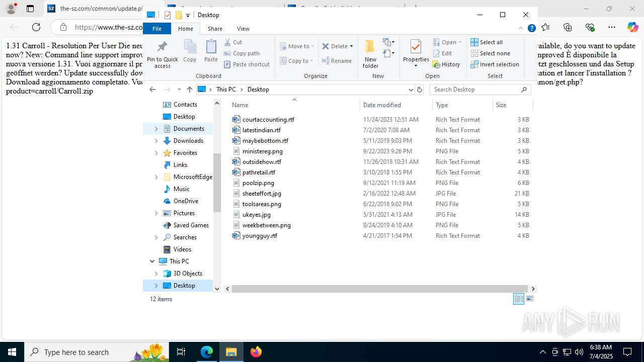Open the Edge Copilot icon
The image size is (644, 362).
(632, 27)
